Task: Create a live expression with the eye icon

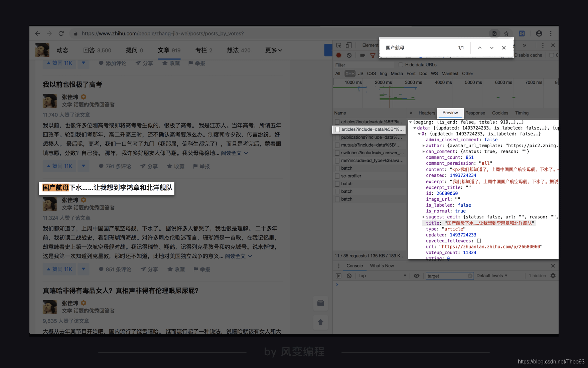Action: (x=417, y=275)
